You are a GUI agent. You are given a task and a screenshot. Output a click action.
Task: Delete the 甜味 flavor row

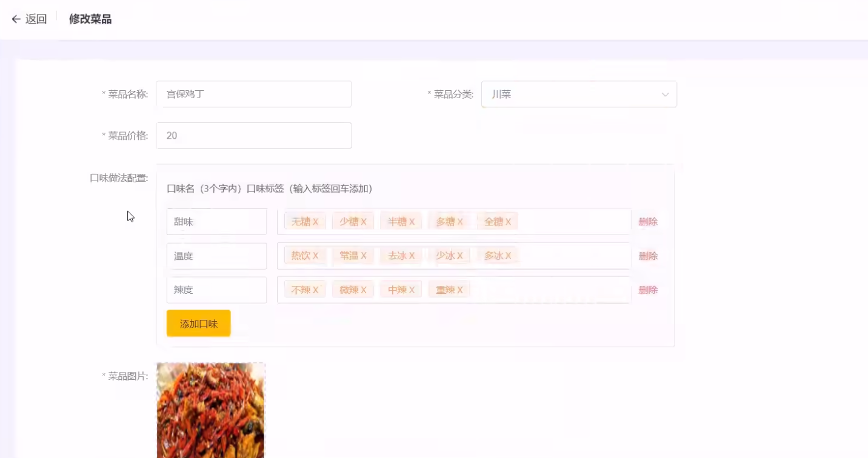[x=648, y=222]
